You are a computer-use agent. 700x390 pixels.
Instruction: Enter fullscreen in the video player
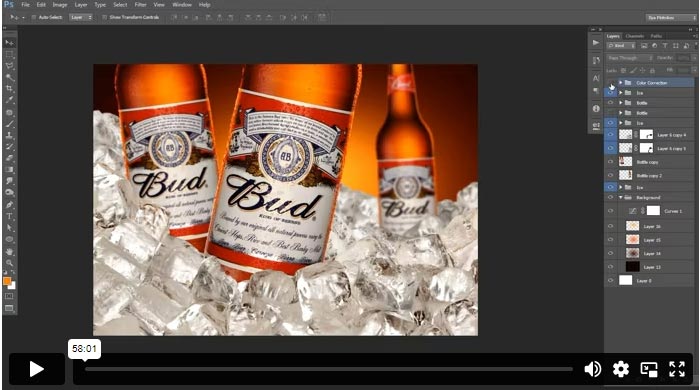coord(677,369)
